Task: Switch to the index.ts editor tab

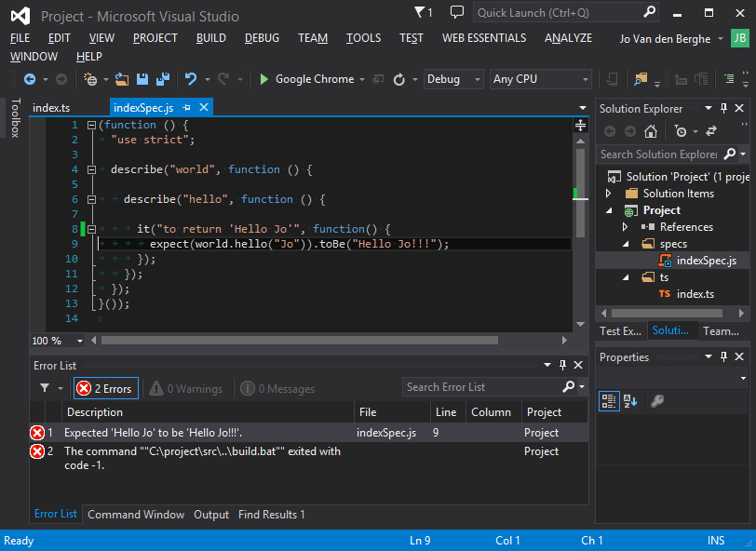Action: 51,108
